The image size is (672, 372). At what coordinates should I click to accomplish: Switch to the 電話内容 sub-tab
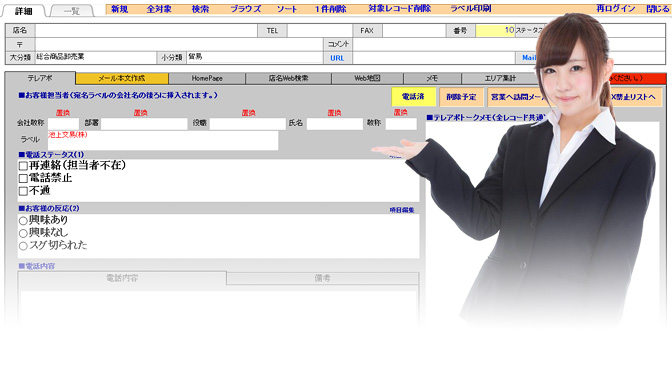click(122, 278)
